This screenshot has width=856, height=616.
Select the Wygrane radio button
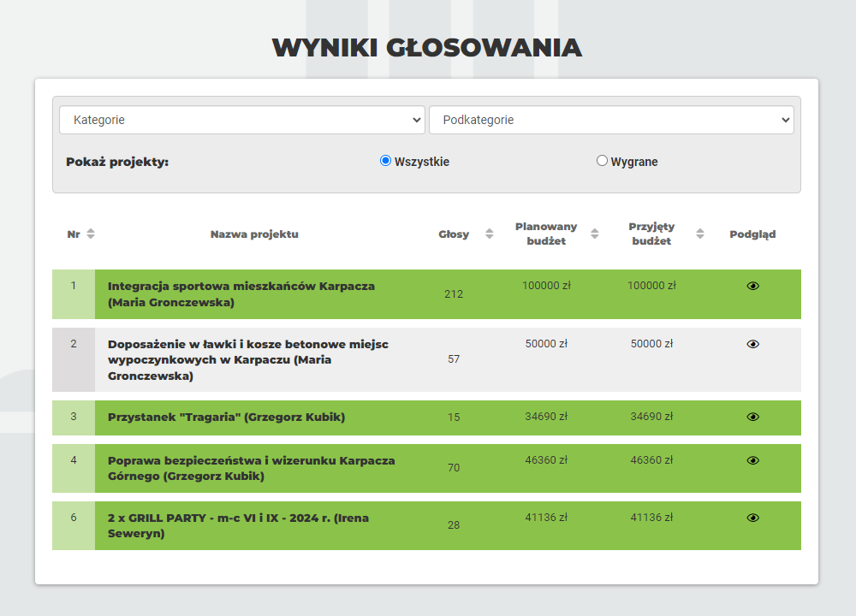(602, 161)
